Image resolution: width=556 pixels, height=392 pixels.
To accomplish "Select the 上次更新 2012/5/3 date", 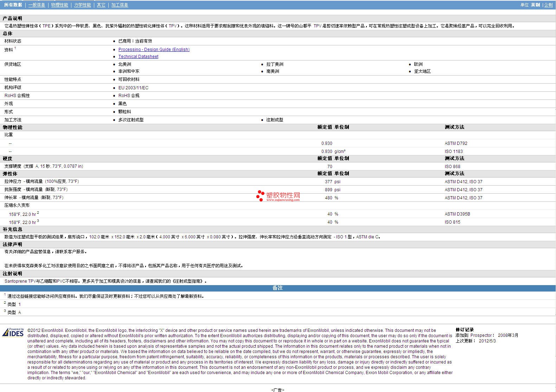I will (x=476, y=341).
